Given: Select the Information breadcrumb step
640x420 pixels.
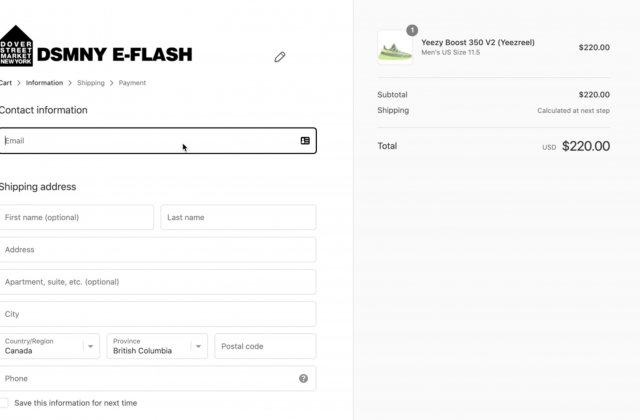Looking at the screenshot, I should (44, 83).
